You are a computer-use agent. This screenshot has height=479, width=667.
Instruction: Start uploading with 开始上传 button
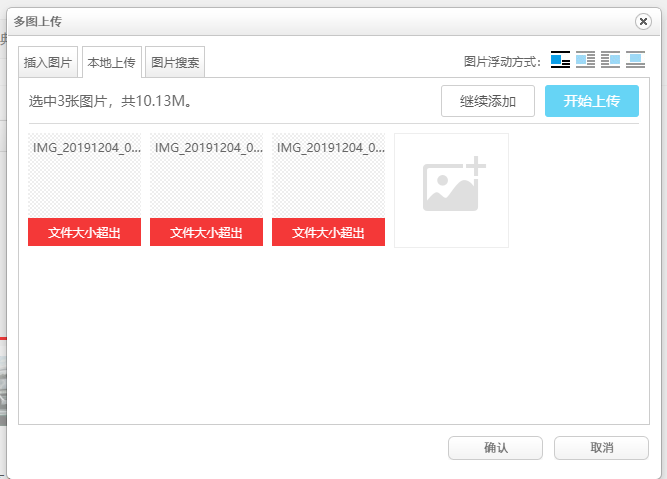(591, 101)
